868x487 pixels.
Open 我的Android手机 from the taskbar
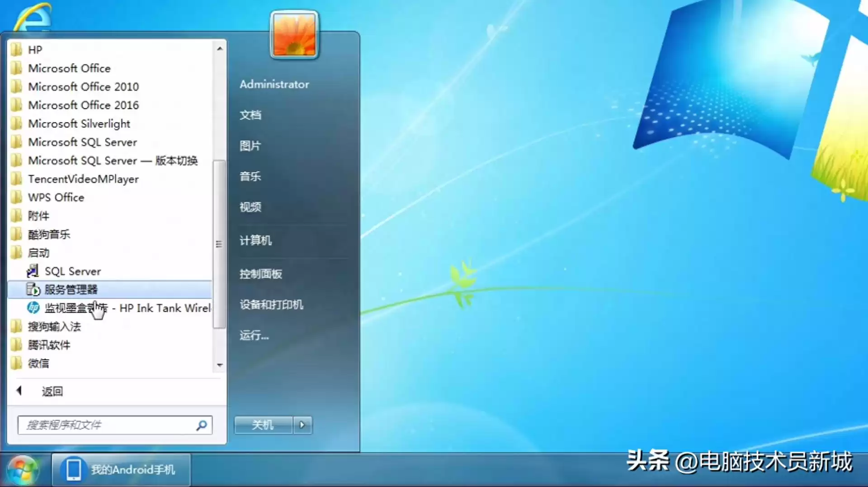121,470
